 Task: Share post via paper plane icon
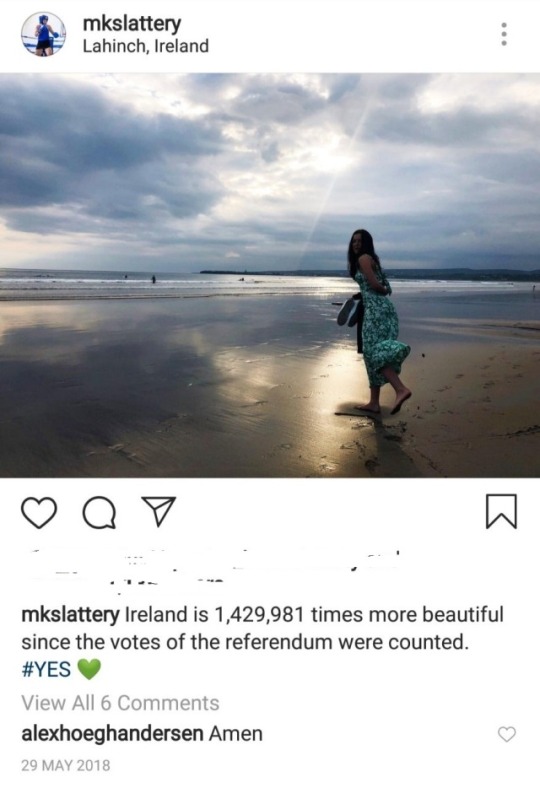(159, 511)
